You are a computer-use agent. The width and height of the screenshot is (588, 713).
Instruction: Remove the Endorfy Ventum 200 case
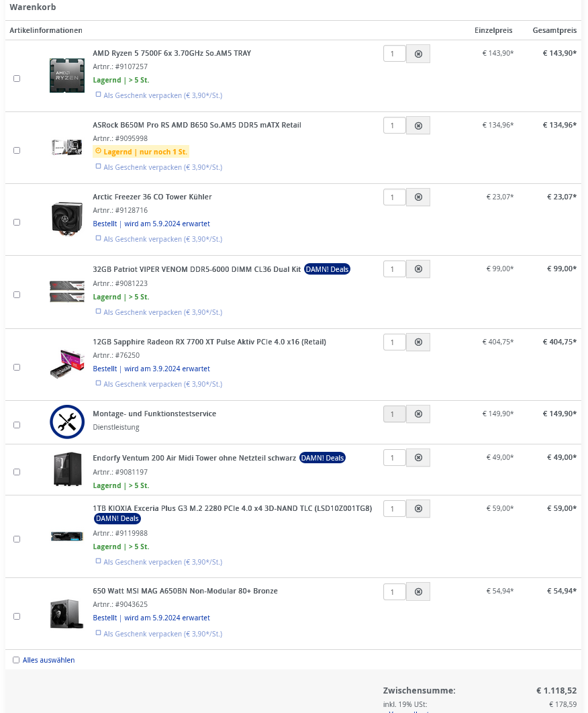tap(418, 457)
